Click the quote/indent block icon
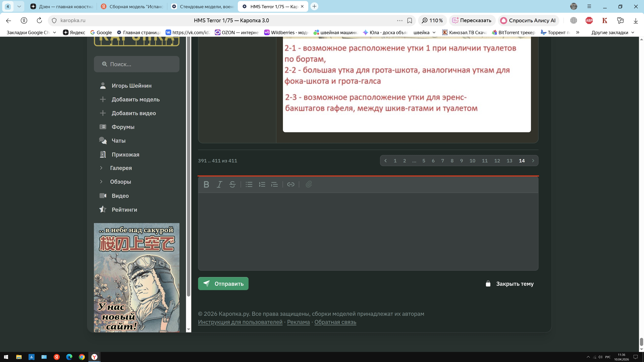The image size is (644, 362). tap(275, 184)
